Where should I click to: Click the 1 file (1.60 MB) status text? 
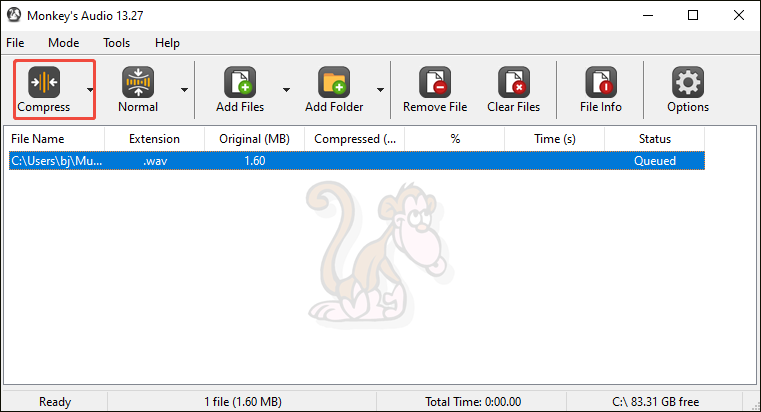[243, 402]
